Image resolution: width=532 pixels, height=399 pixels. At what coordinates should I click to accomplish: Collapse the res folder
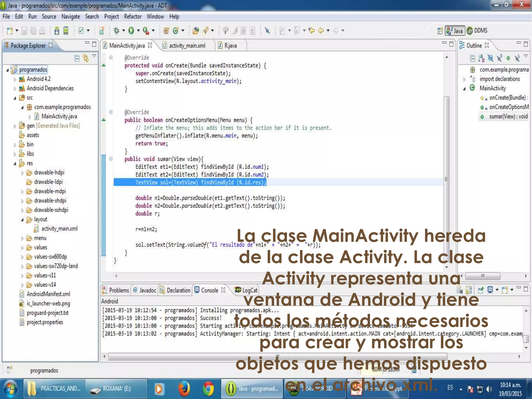click(x=15, y=164)
